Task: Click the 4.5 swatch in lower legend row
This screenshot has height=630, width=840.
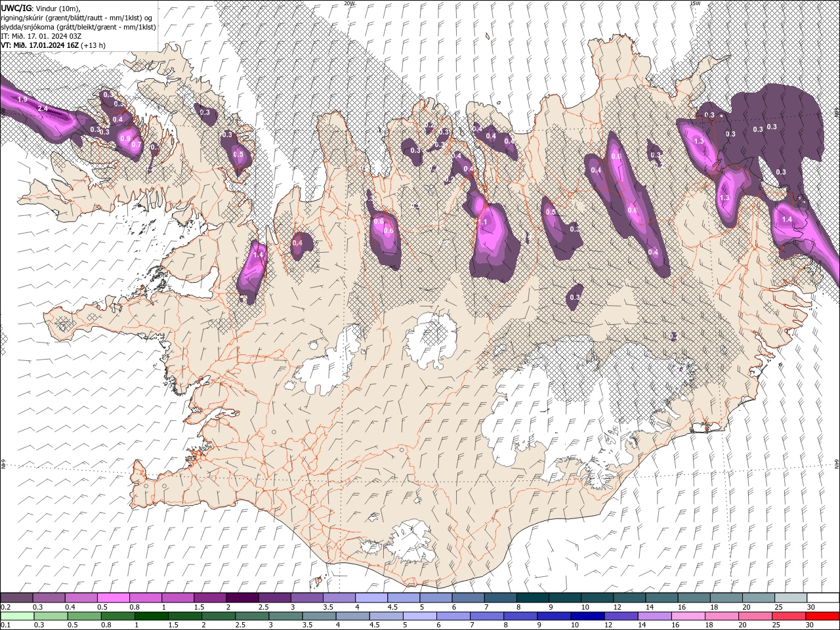Action: 386,616
